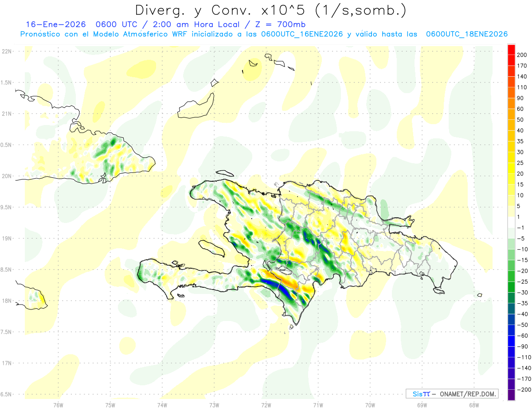The width and height of the screenshot is (532, 411).
Task: Click the 69W longitude label
Action: click(x=422, y=405)
